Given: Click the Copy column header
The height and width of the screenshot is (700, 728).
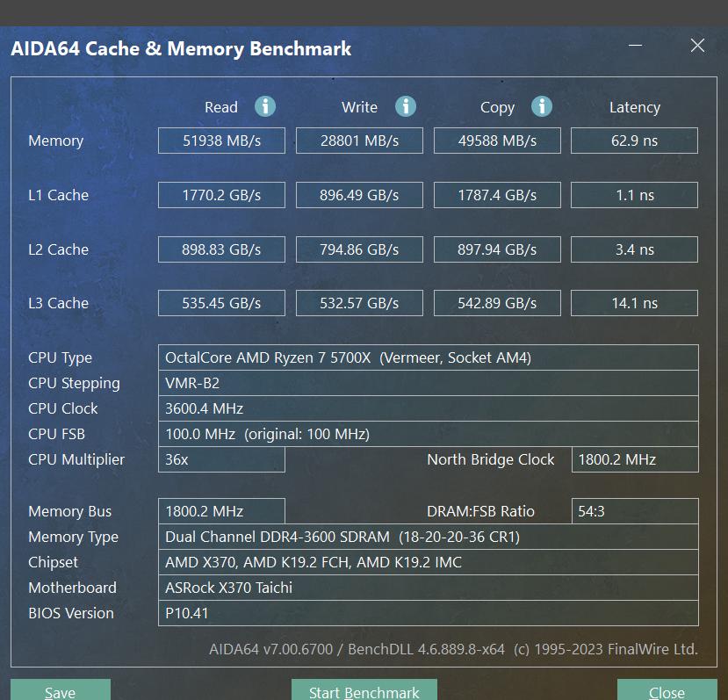Looking at the screenshot, I should point(497,108).
